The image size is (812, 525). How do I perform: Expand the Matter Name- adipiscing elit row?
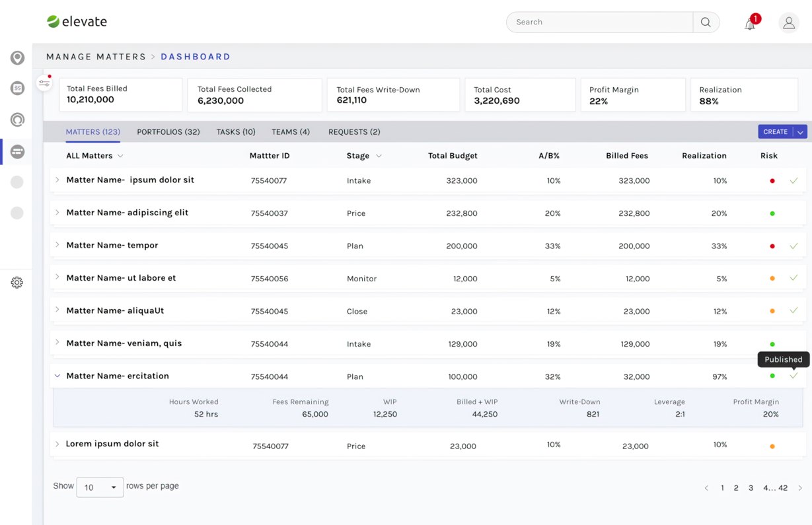[x=57, y=213]
